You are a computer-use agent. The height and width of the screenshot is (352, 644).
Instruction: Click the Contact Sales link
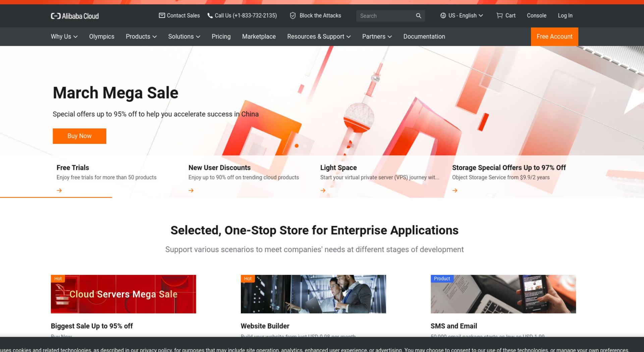pyautogui.click(x=179, y=15)
